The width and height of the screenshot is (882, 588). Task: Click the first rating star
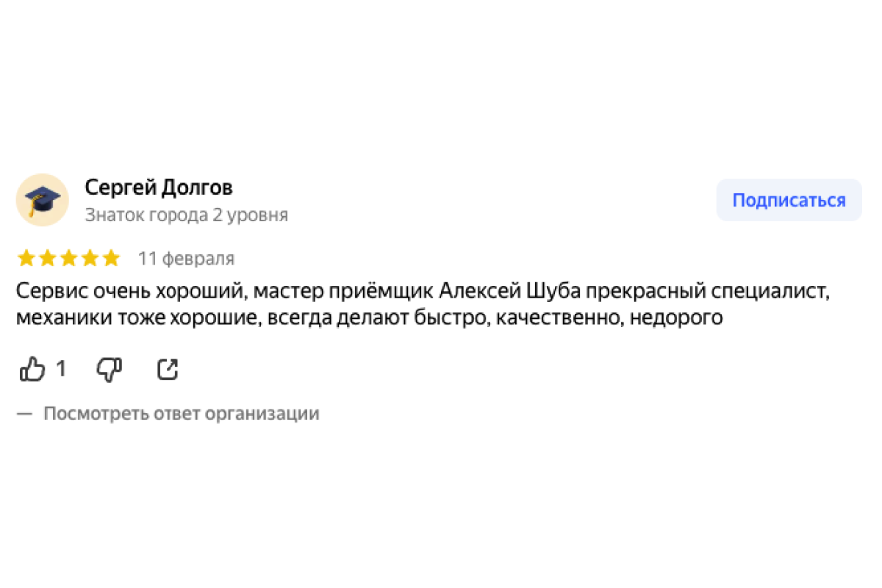click(26, 258)
